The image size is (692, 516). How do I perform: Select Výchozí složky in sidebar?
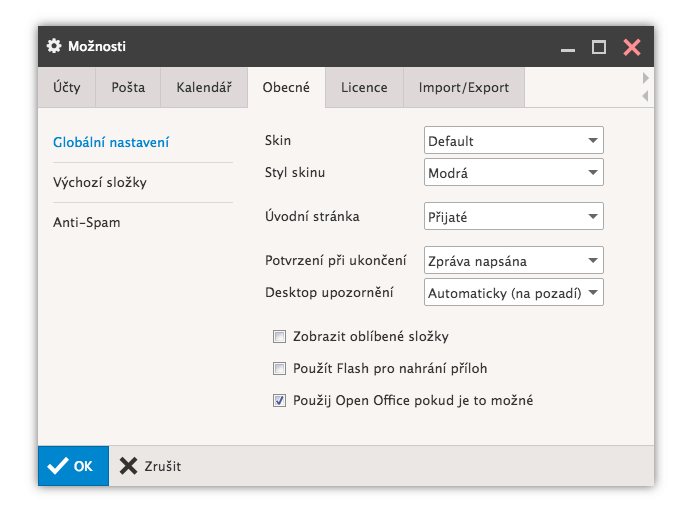coord(100,183)
